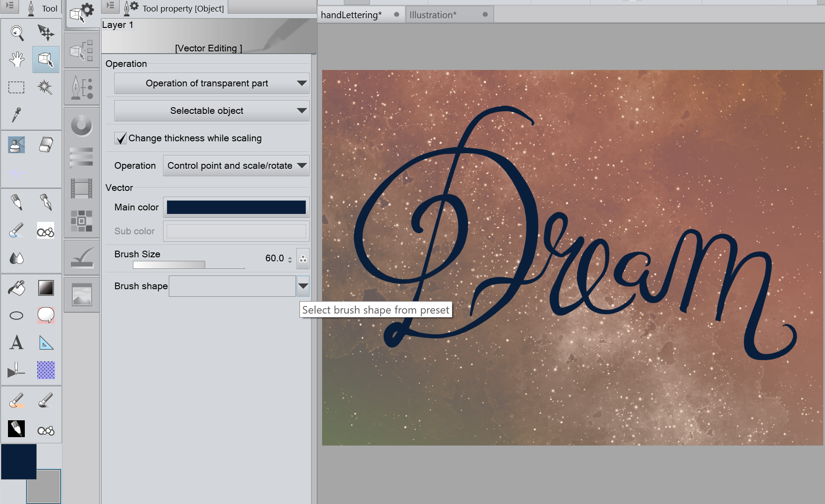825x504 pixels.
Task: Open the color set grid palette icon
Action: click(x=82, y=221)
